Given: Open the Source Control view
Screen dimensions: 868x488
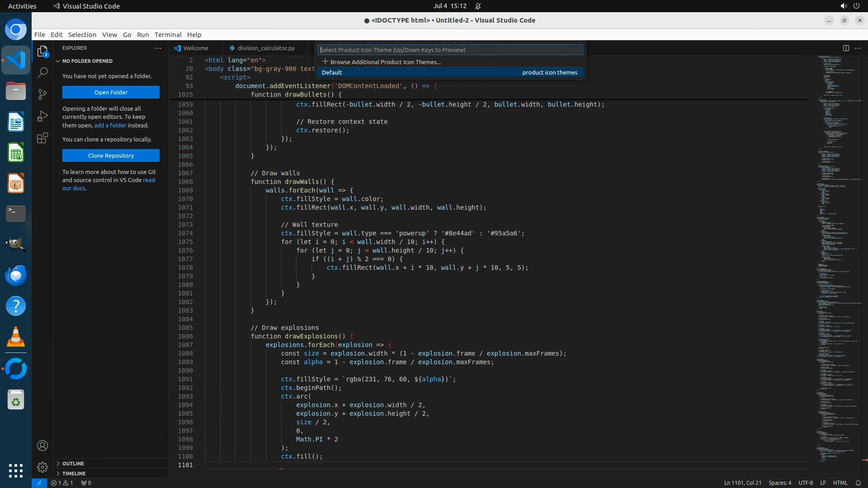Looking at the screenshot, I should [42, 94].
